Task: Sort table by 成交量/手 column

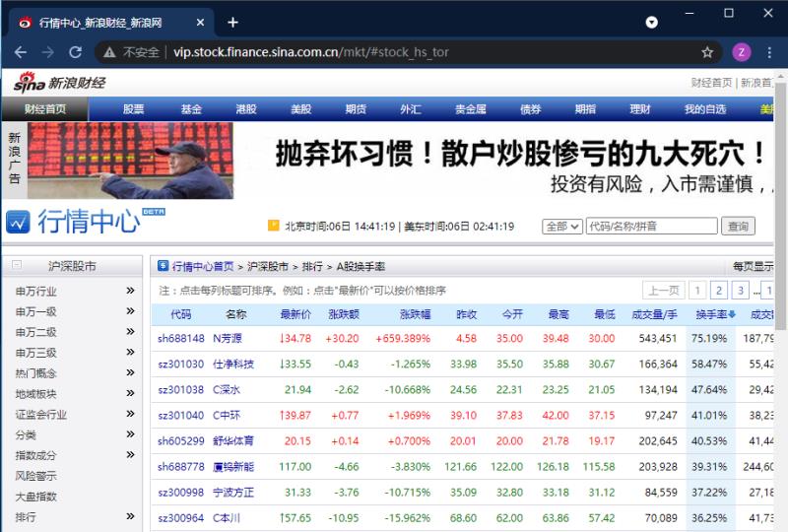Action: click(x=654, y=314)
